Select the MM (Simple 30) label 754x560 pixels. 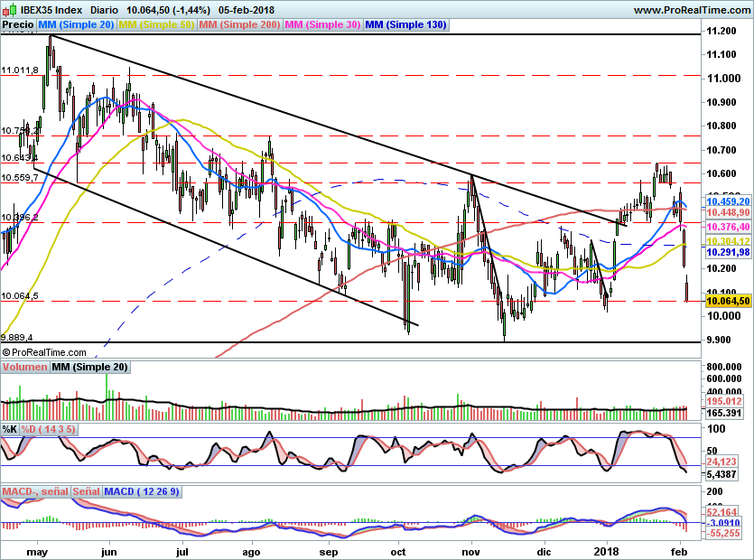[x=322, y=24]
